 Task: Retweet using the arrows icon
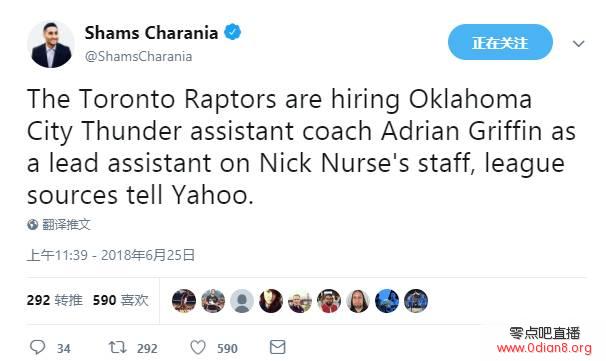117,347
